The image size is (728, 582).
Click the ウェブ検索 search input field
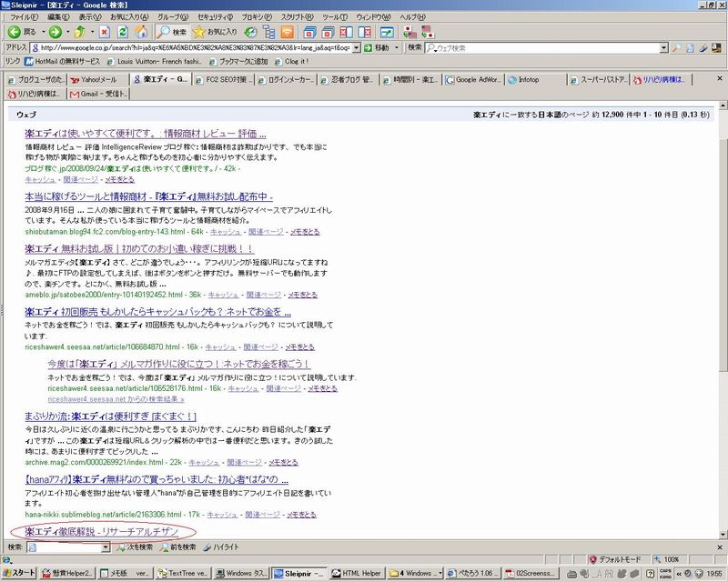pos(548,48)
